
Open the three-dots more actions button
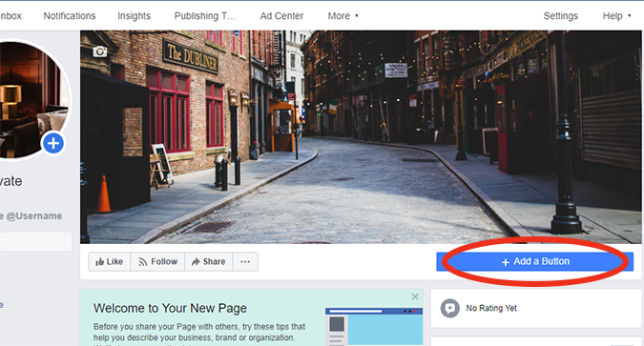point(245,261)
